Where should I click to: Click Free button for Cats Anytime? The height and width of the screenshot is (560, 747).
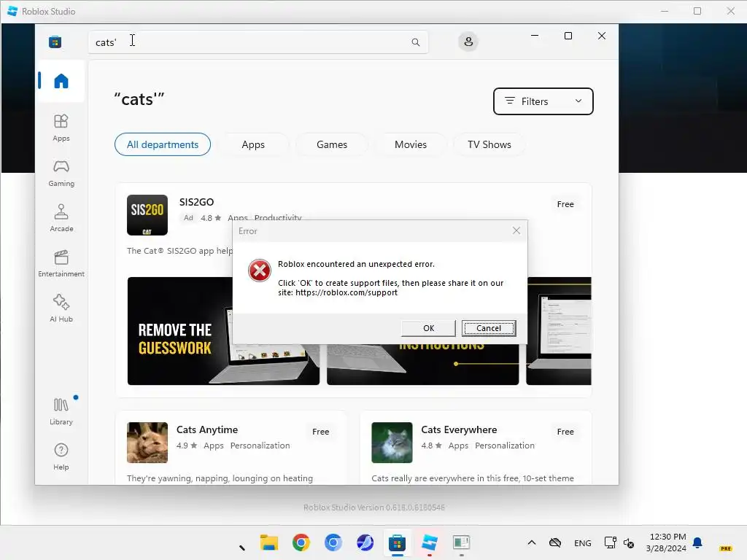pos(321,432)
